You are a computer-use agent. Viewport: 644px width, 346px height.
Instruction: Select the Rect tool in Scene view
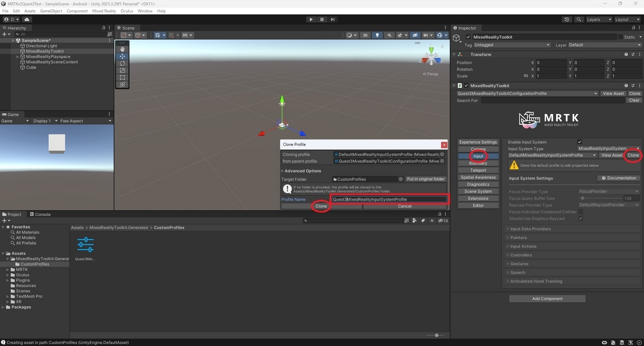(x=122, y=77)
